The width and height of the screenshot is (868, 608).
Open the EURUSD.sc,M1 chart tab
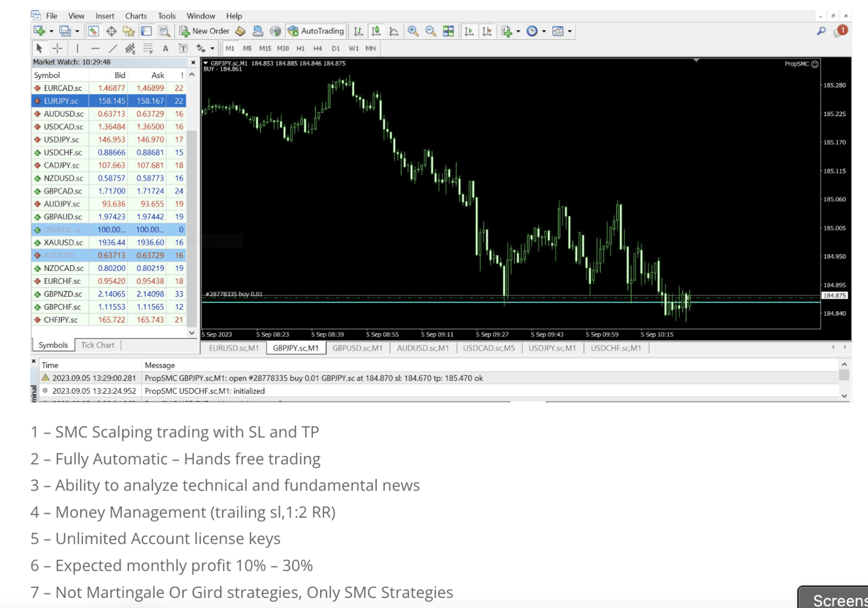click(234, 348)
